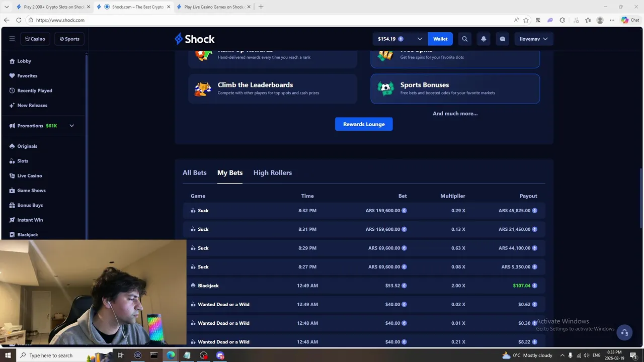Open the browser settings ellipsis menu

tap(612, 20)
